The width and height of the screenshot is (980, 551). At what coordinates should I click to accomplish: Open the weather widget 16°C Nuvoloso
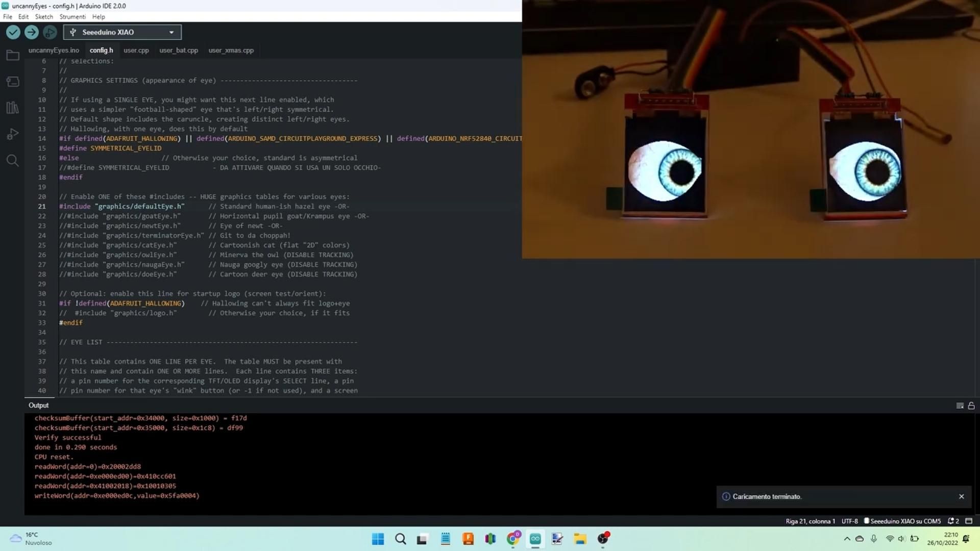click(x=31, y=539)
